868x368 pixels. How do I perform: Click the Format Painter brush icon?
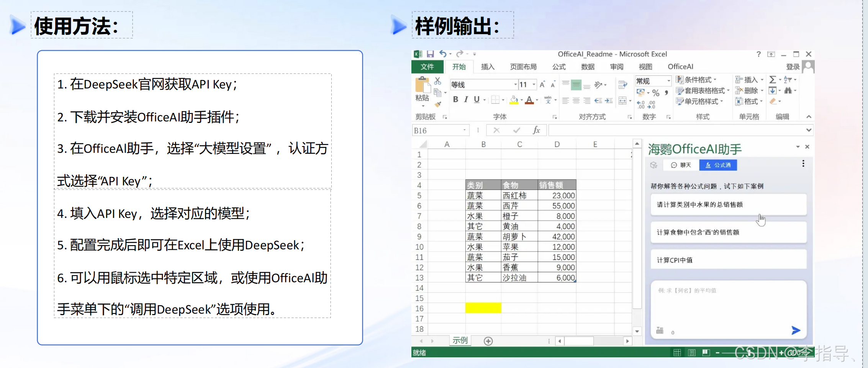[x=438, y=104]
